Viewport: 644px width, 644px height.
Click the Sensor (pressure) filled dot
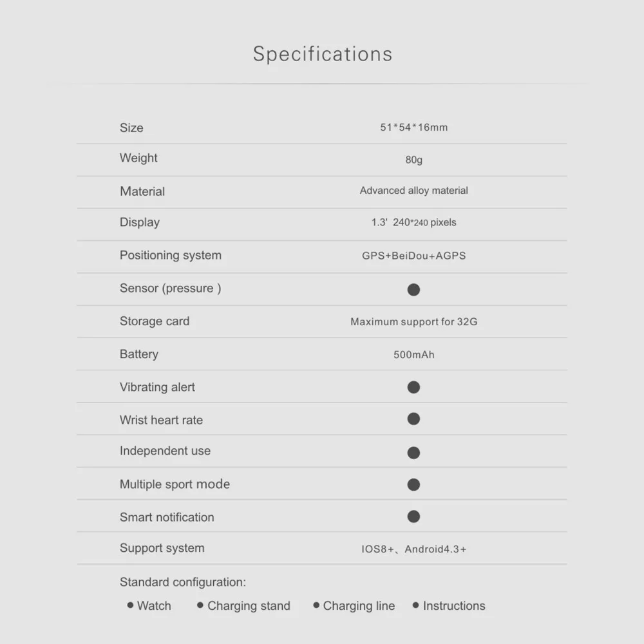pyautogui.click(x=413, y=290)
